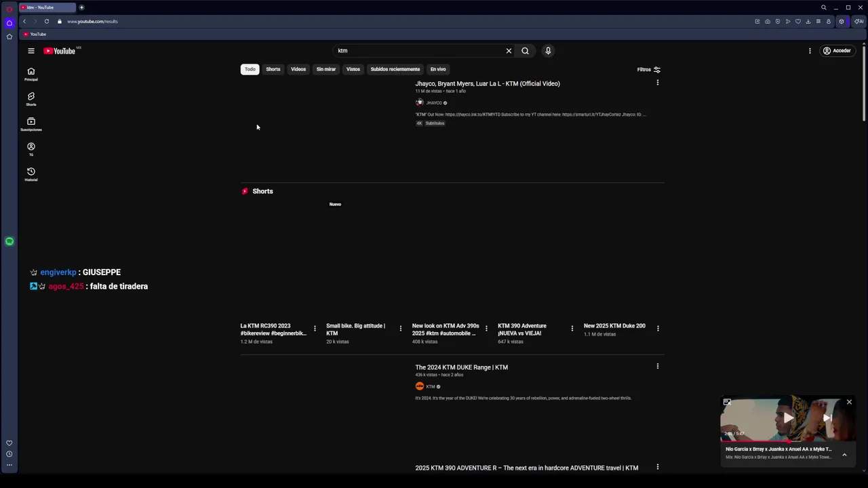Open options for KTM Duke 200 short

[658, 329]
